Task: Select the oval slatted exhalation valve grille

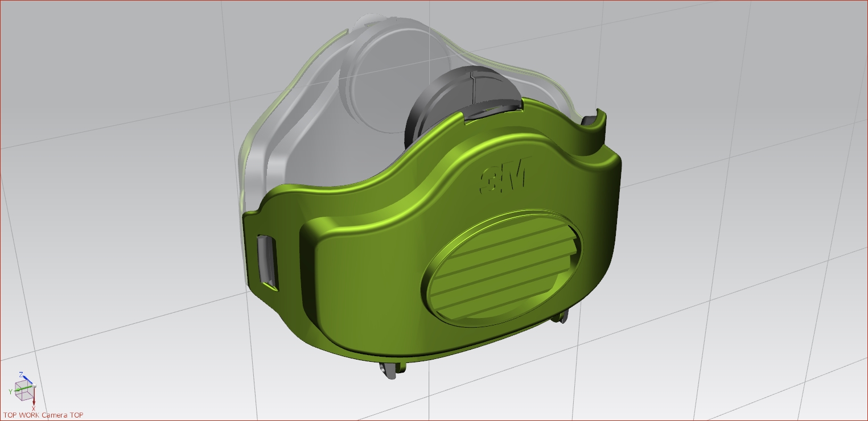Action: click(503, 269)
